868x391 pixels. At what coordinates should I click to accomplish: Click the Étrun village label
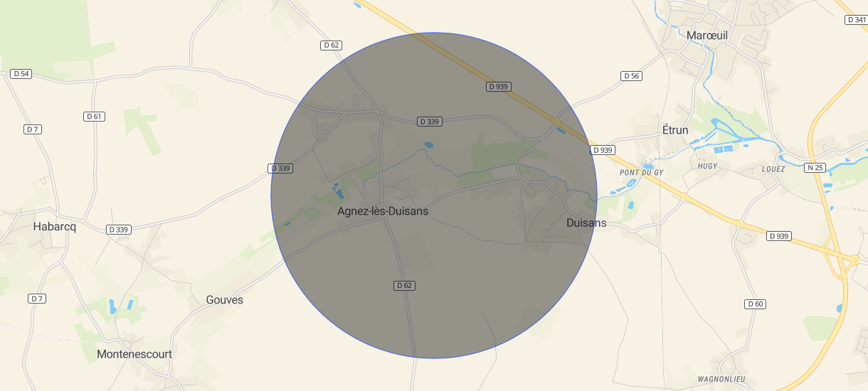tap(675, 130)
